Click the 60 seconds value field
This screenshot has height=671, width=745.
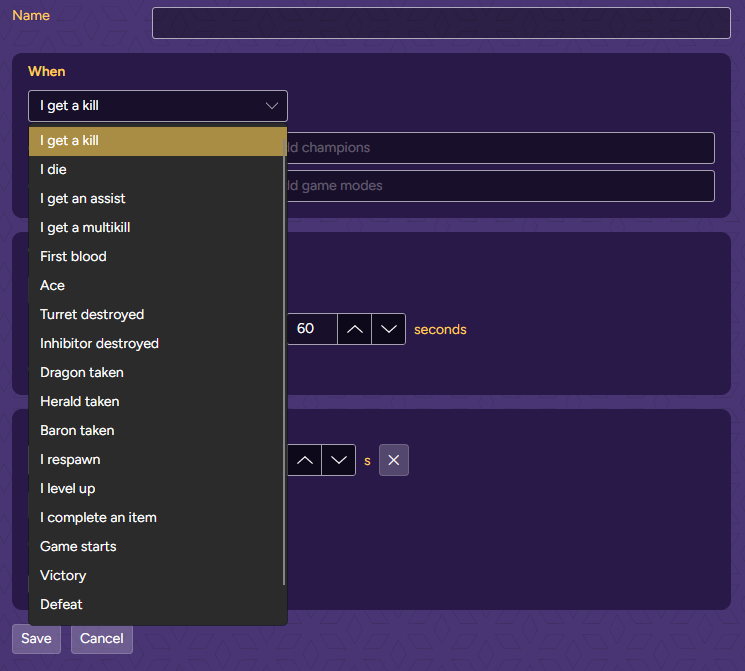(x=312, y=329)
